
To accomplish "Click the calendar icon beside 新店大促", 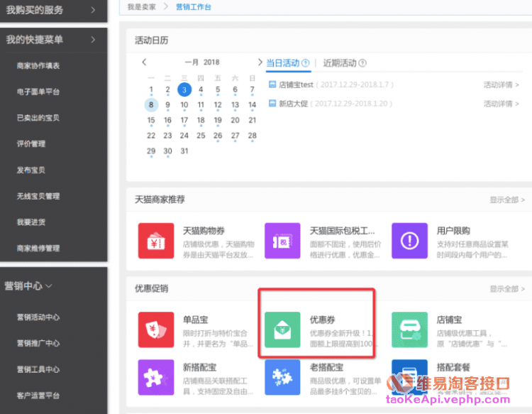I will (272, 103).
